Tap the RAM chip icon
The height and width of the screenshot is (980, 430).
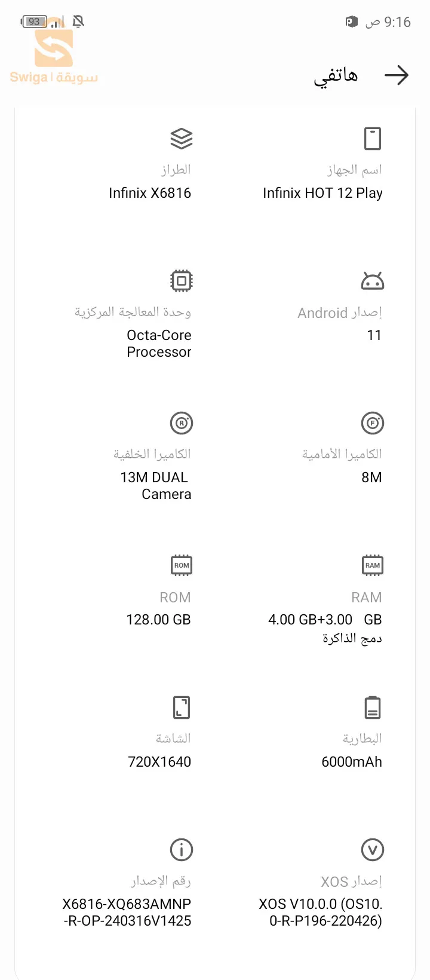[373, 565]
